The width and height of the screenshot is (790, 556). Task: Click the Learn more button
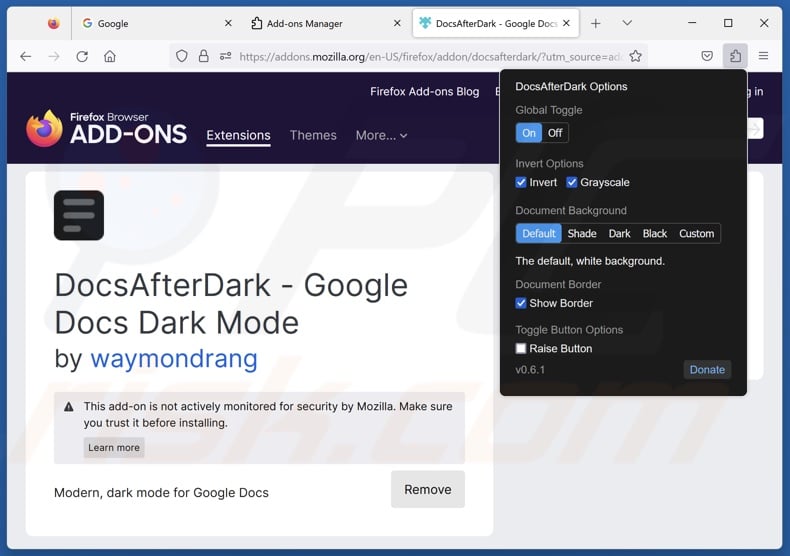click(x=114, y=448)
